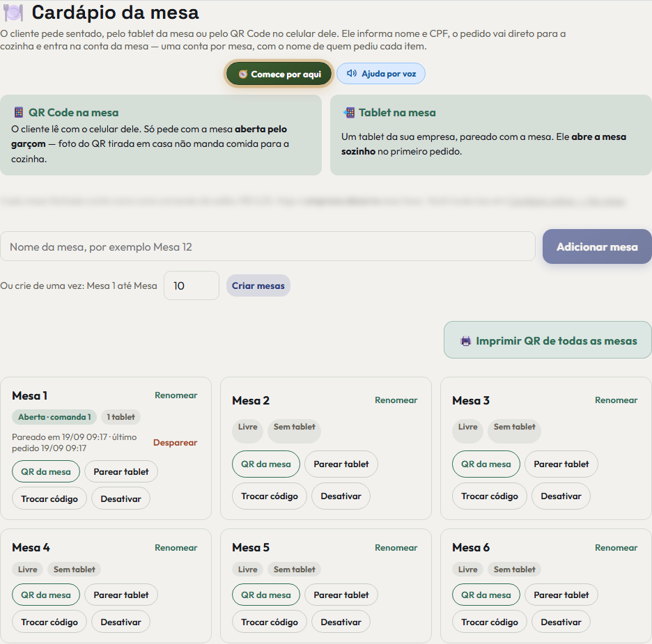Click the 'Sem tablet' badge on Mesa 5

[x=295, y=570]
